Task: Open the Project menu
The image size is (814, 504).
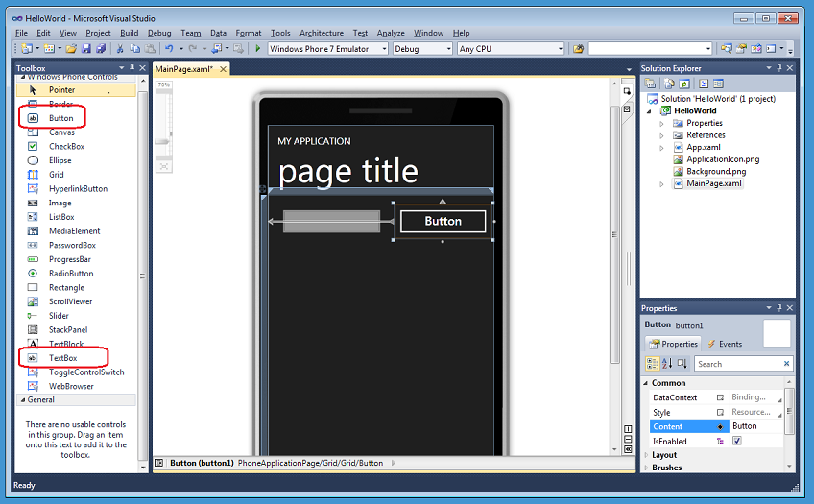Action: click(98, 33)
